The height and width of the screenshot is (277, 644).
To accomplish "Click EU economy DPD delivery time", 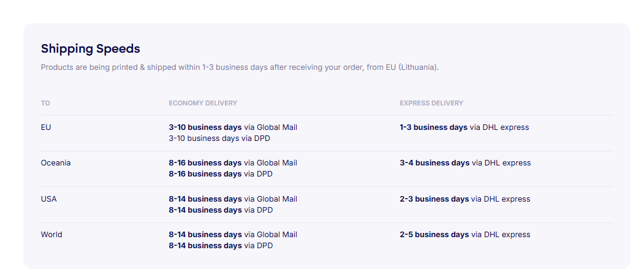I will click(x=219, y=138).
